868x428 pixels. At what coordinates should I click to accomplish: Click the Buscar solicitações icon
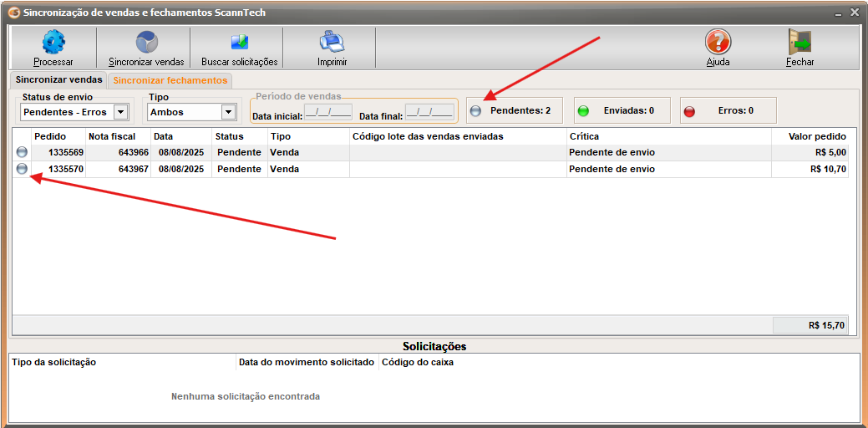click(x=240, y=42)
